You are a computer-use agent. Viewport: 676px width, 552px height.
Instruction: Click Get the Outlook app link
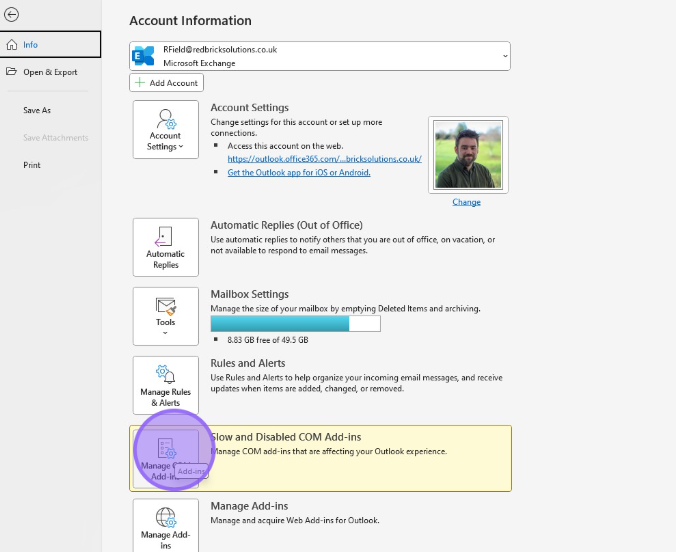click(299, 172)
